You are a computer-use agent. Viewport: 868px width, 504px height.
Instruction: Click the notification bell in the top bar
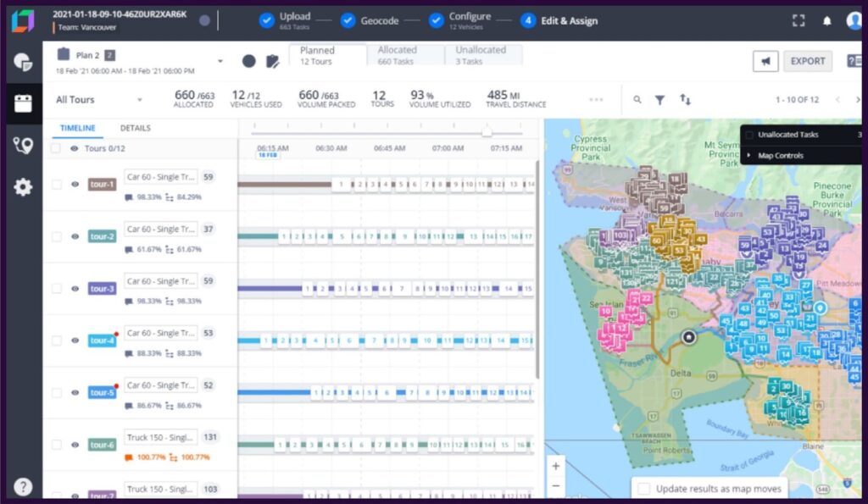[827, 19]
